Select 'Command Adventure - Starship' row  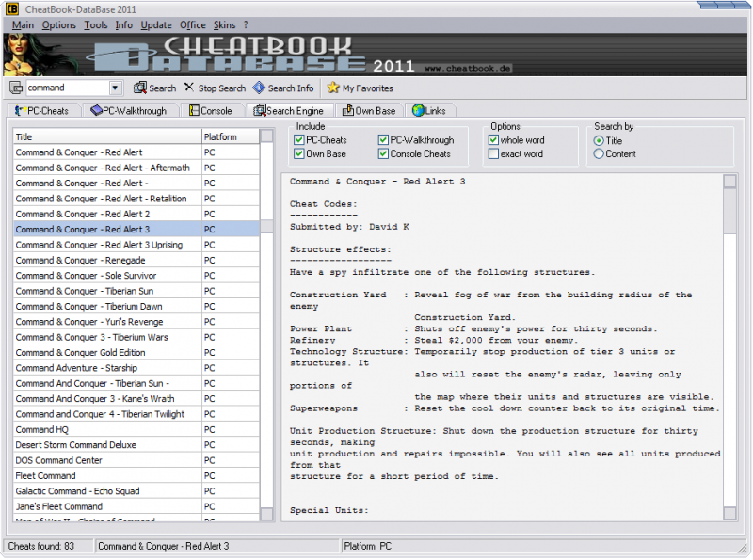tap(136, 367)
